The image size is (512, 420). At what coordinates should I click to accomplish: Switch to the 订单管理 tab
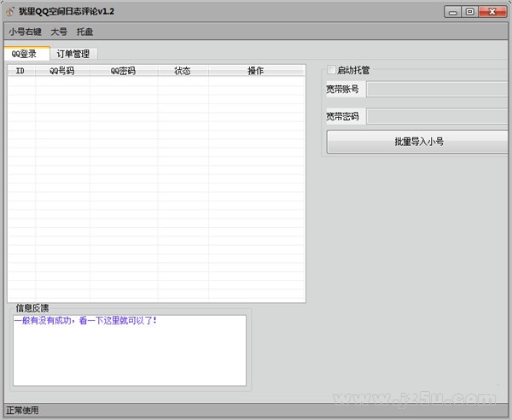pyautogui.click(x=73, y=54)
